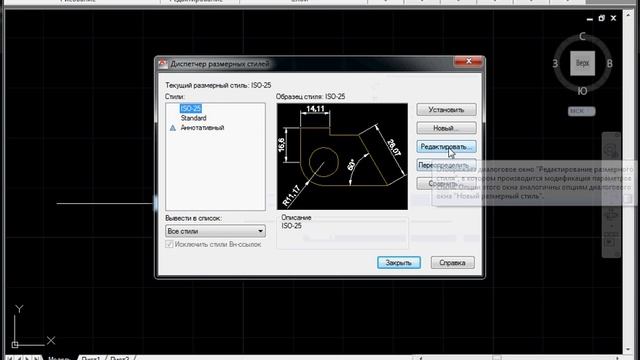Click the В east compass letter

tap(609, 64)
